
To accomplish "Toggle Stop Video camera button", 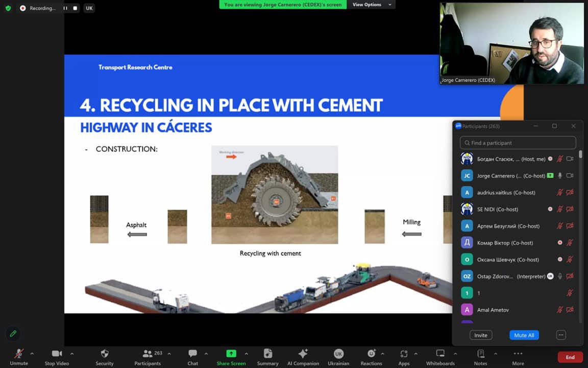I will (57, 356).
